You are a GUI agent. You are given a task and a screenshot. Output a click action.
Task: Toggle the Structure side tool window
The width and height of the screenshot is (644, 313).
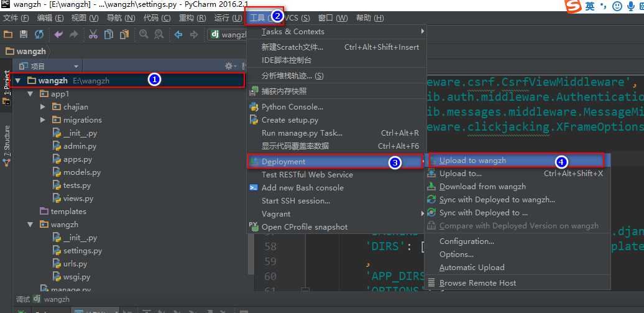(6, 146)
